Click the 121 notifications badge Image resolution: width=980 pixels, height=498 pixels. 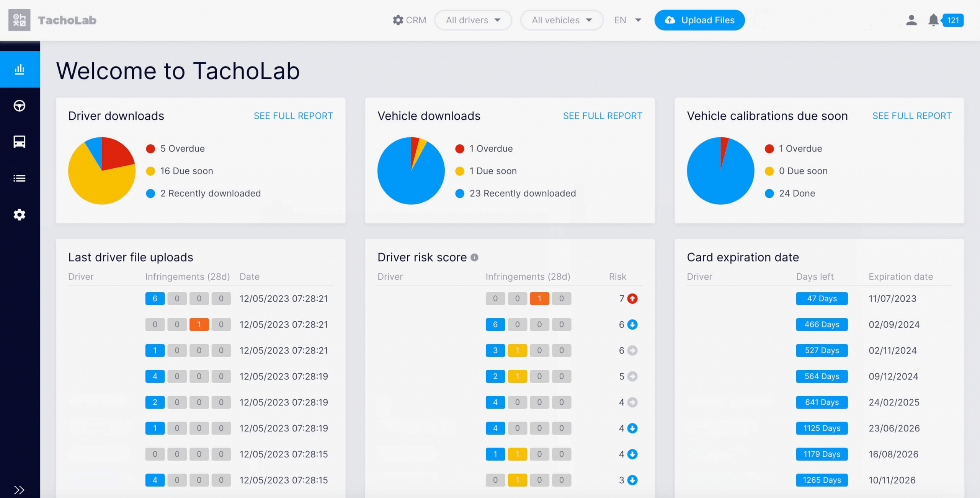coord(953,20)
